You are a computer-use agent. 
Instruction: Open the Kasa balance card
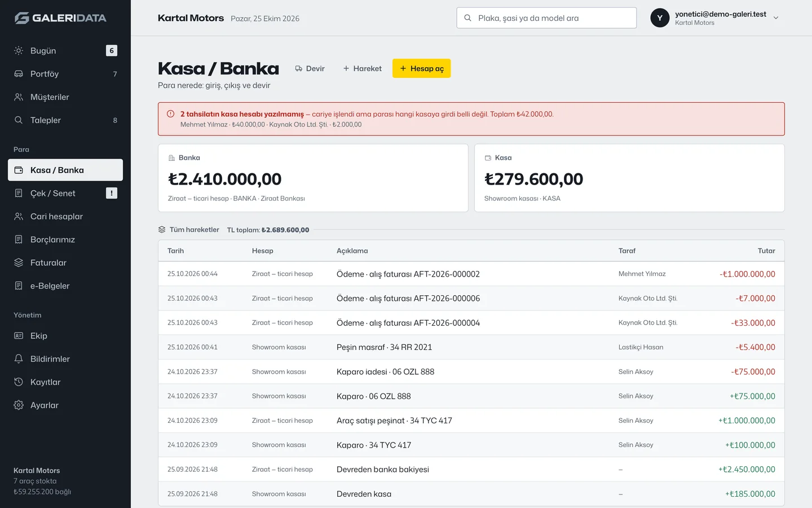pyautogui.click(x=629, y=178)
